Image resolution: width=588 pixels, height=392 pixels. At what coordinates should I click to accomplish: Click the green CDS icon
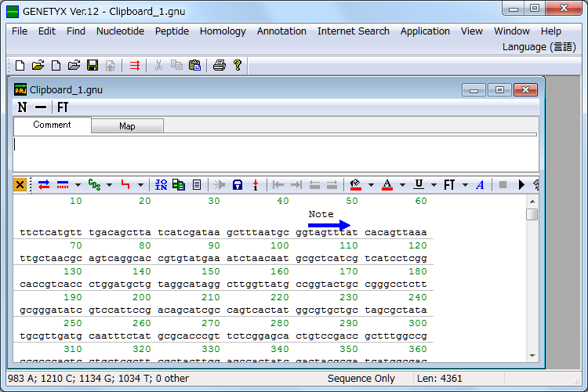[x=95, y=184]
